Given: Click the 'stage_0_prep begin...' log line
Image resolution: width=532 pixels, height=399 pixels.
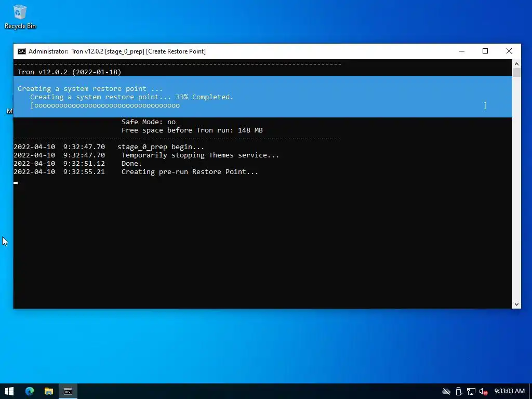Looking at the screenshot, I should (161, 147).
